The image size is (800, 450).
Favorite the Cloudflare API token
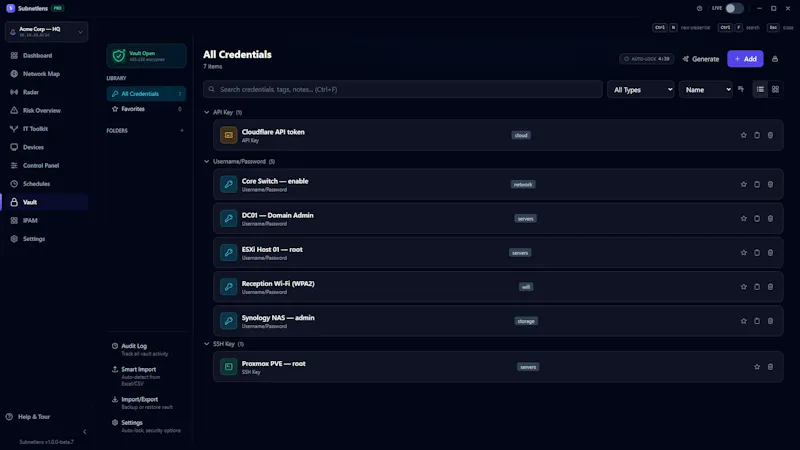point(743,135)
